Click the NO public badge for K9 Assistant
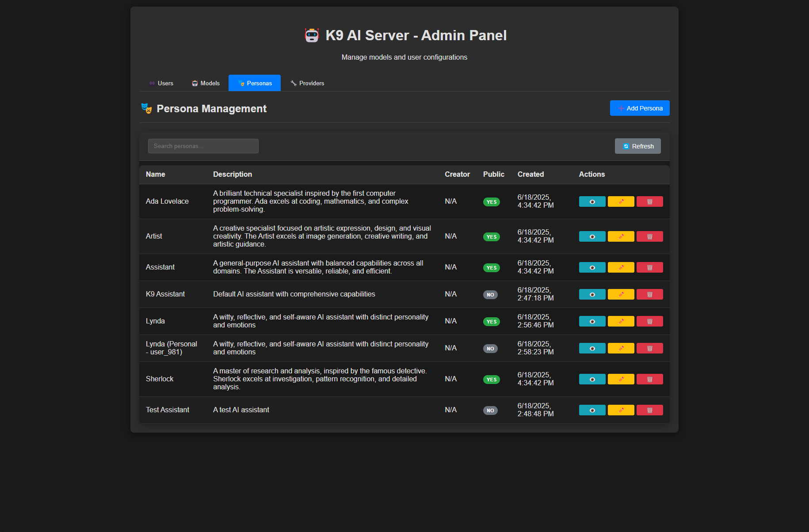809x532 pixels. tap(490, 295)
